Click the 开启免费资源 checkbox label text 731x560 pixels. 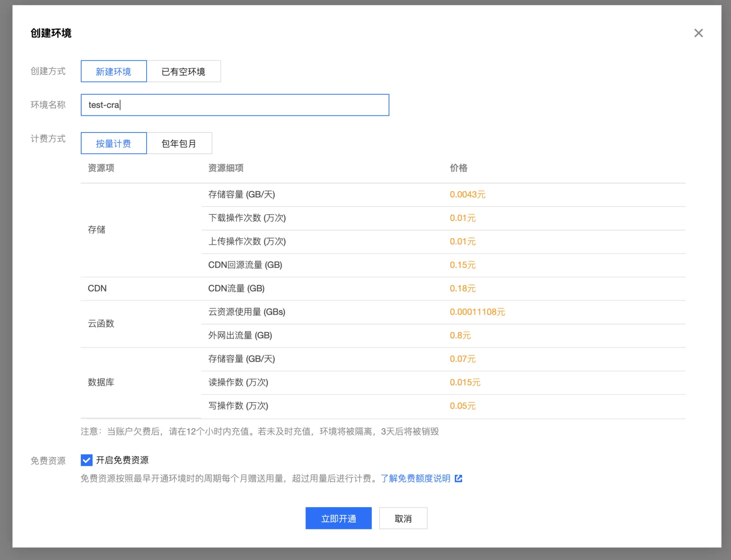point(122,460)
